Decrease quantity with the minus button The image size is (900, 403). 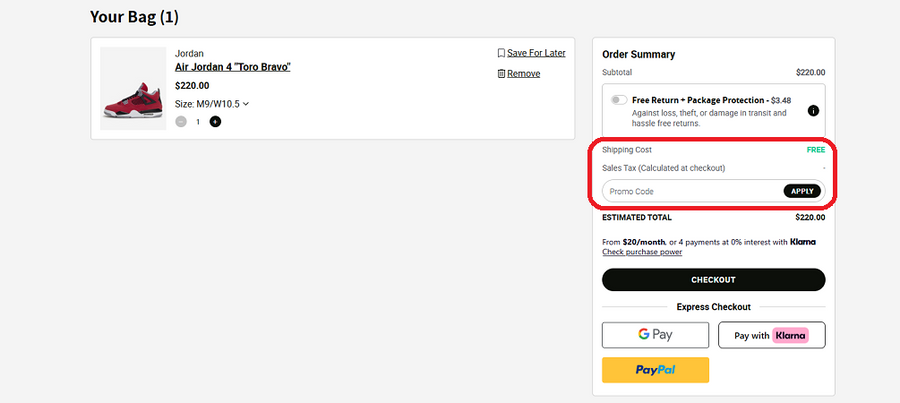click(181, 122)
